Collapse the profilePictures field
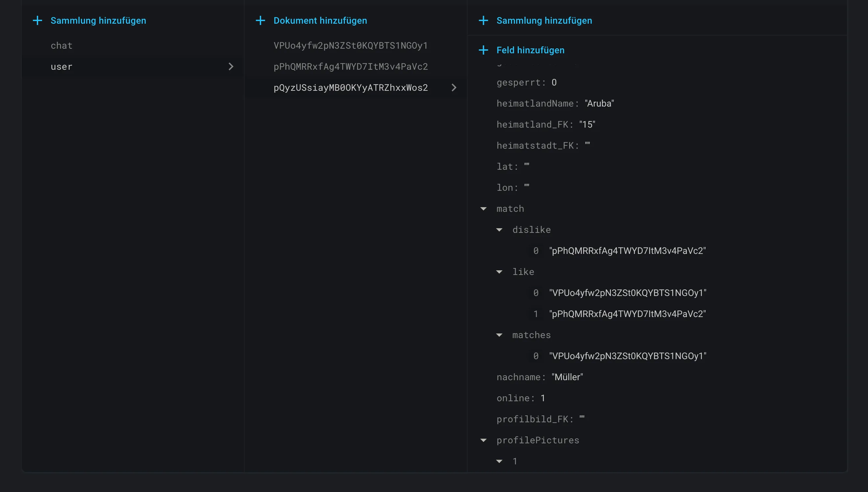The width and height of the screenshot is (868, 492). [x=483, y=440]
